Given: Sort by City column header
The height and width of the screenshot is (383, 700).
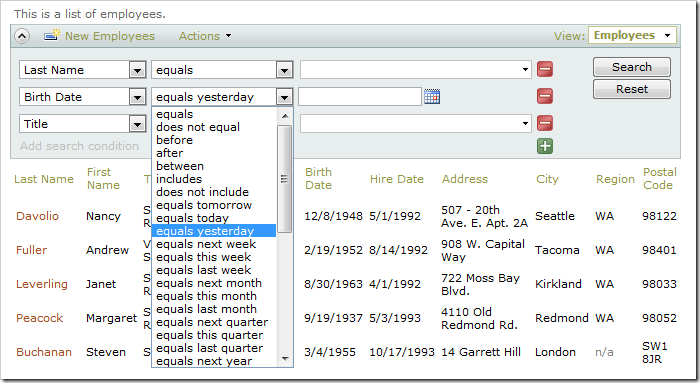Looking at the screenshot, I should click(547, 179).
